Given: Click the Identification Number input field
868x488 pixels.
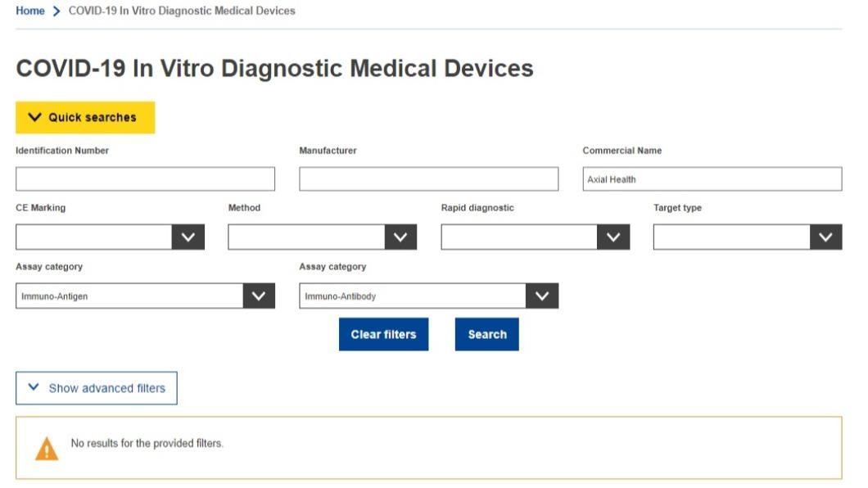Looking at the screenshot, I should click(145, 178).
